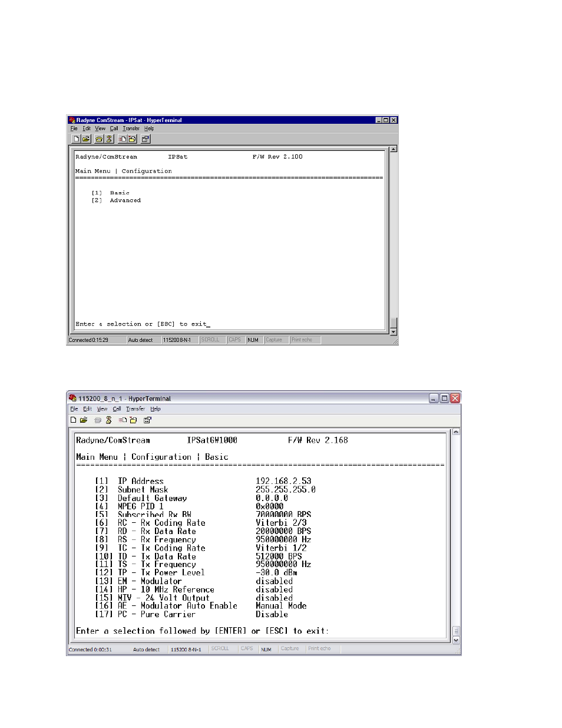Viewport: 562px width, 728px height.
Task: Click Properties icon in 115200_8_n_1 window
Action: coord(147,420)
